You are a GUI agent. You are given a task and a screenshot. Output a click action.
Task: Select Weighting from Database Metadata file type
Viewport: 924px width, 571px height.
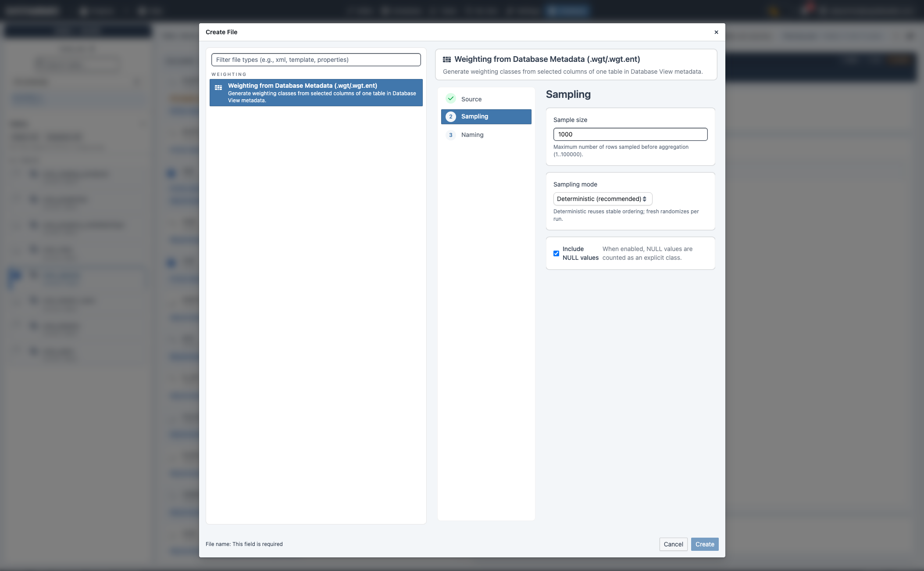click(316, 93)
